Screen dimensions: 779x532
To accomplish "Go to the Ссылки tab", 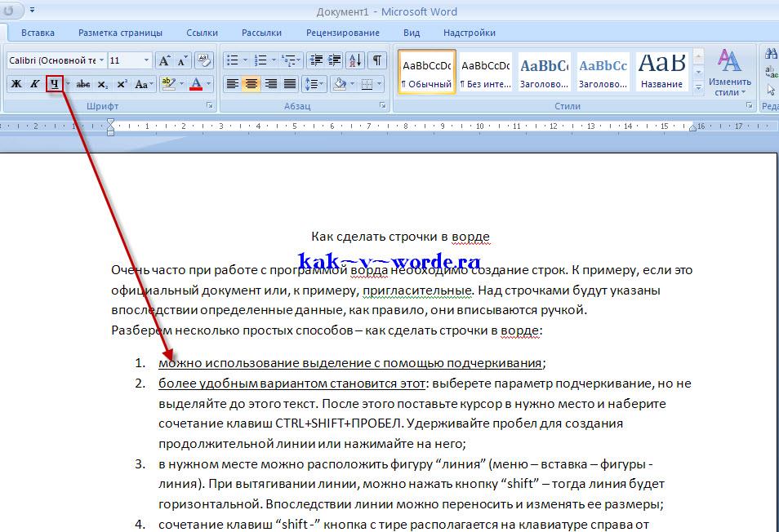I will coord(202,33).
